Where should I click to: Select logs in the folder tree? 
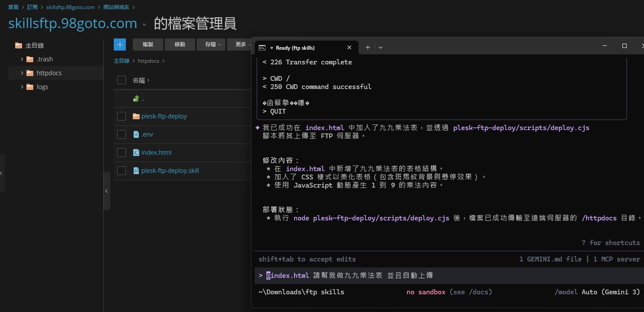tap(42, 87)
